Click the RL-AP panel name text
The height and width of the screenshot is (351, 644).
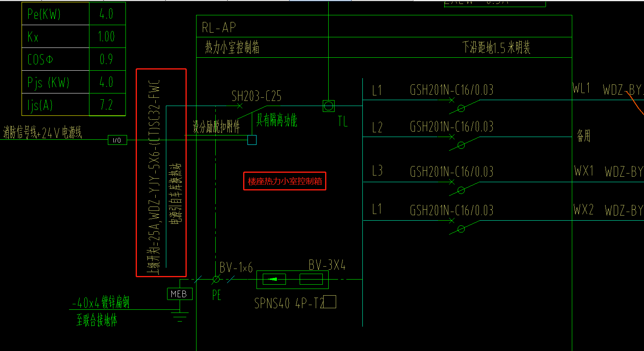(219, 27)
